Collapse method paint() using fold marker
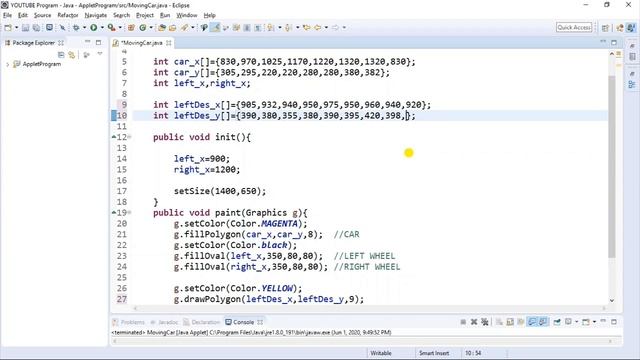 coord(129,213)
